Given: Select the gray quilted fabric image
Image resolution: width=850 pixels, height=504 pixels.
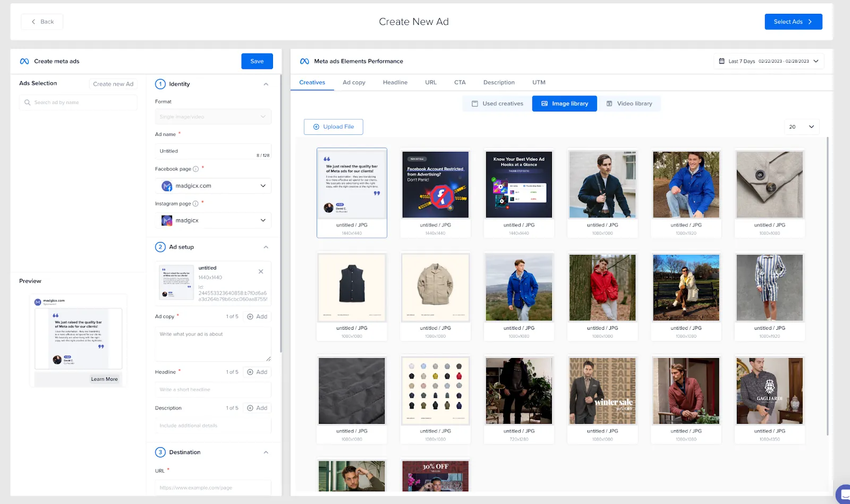Looking at the screenshot, I should point(352,391).
